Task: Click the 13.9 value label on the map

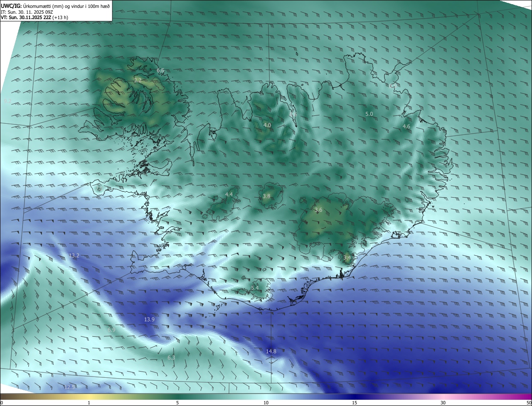Action: pyautogui.click(x=149, y=319)
